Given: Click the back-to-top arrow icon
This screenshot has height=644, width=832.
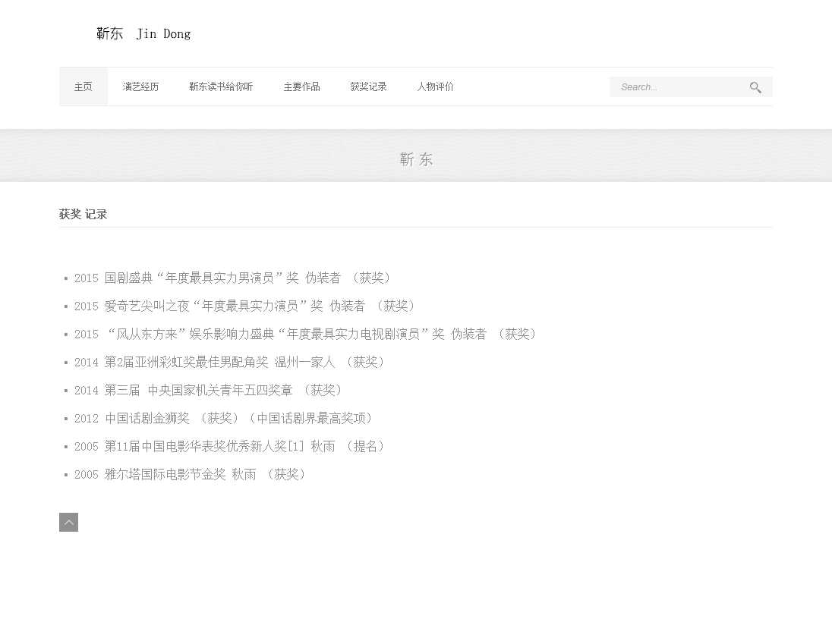Looking at the screenshot, I should coord(68,522).
